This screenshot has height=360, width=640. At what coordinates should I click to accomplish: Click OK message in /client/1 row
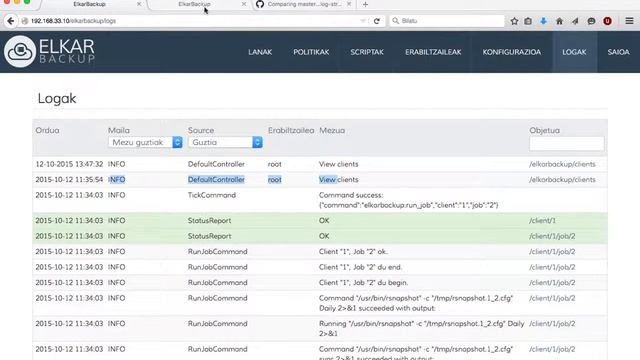[x=324, y=220]
